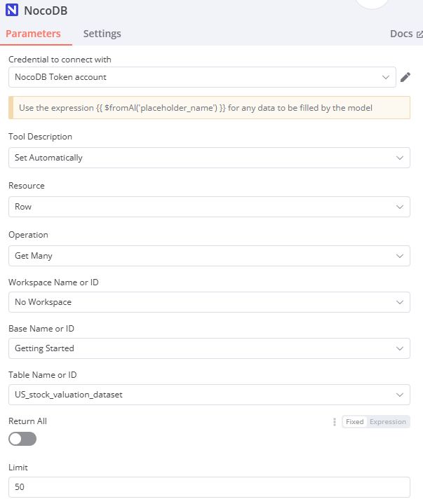Click the NocoDB node title text

tap(46, 11)
